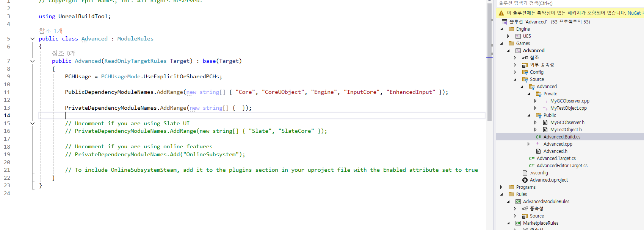Collapse the comment region at line 15

(x=33, y=123)
